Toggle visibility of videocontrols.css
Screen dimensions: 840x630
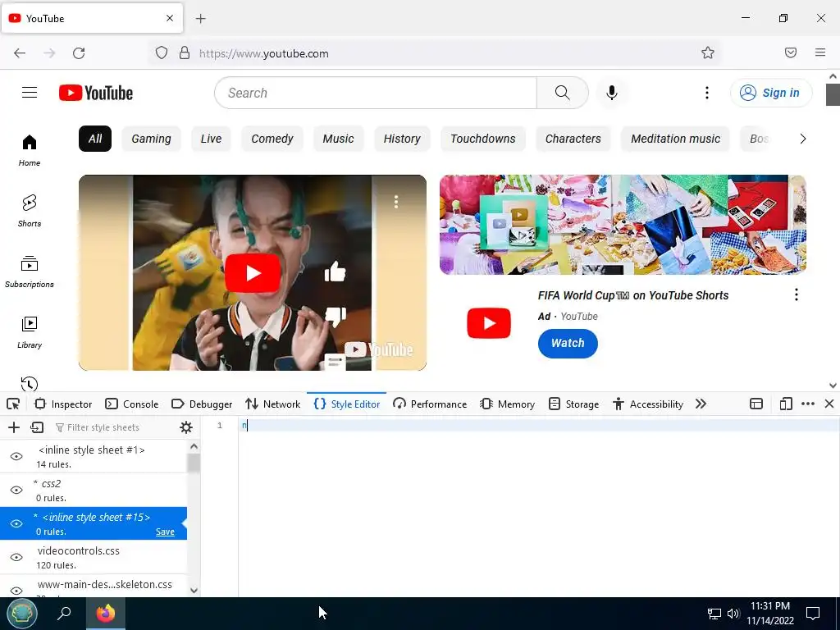[x=16, y=557]
